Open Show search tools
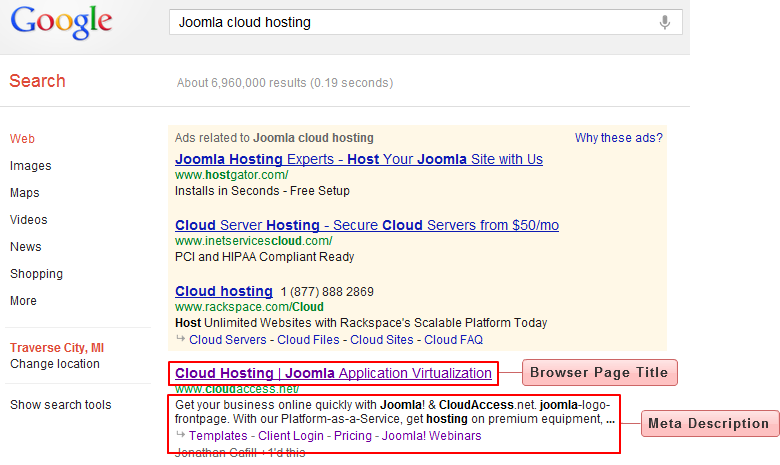The width and height of the screenshot is (780, 465). (60, 405)
